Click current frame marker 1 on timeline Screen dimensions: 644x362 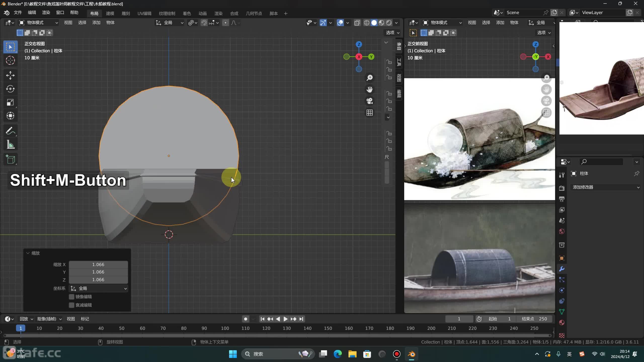coord(21,328)
